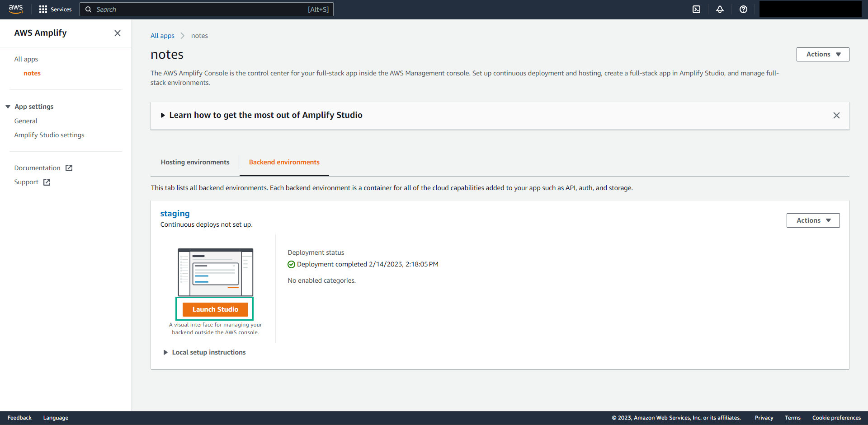Click the Support external link icon

47,182
